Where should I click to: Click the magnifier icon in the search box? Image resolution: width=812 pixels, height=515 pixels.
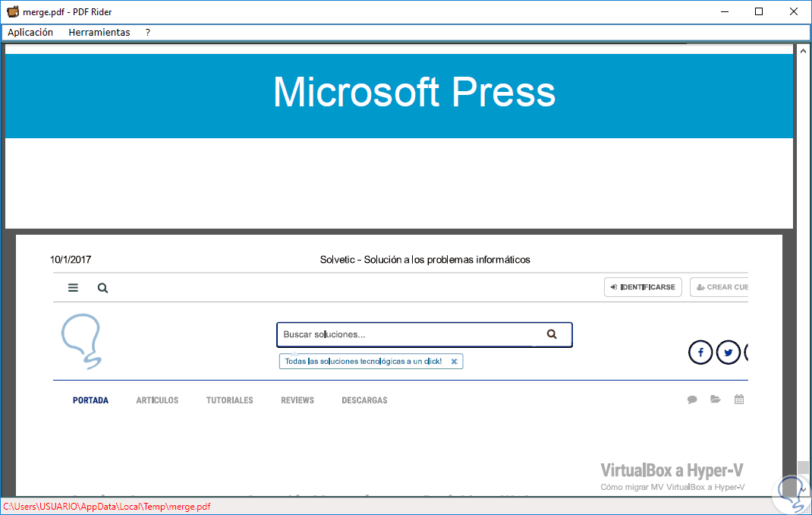pyautogui.click(x=552, y=334)
